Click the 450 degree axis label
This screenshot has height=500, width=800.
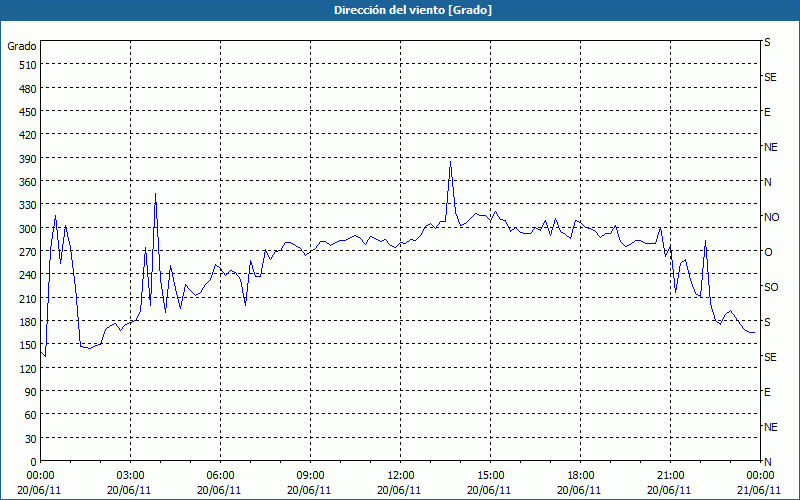[x=28, y=112]
